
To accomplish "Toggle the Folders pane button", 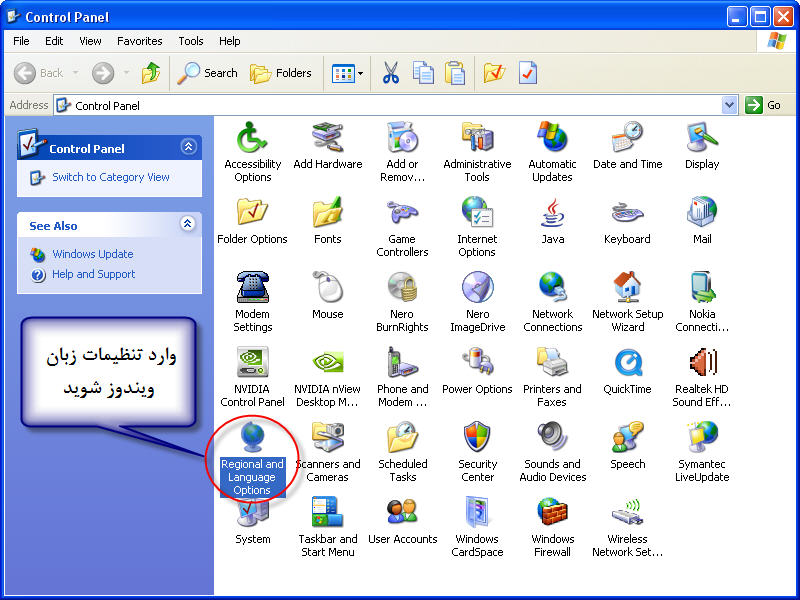I will click(x=281, y=73).
